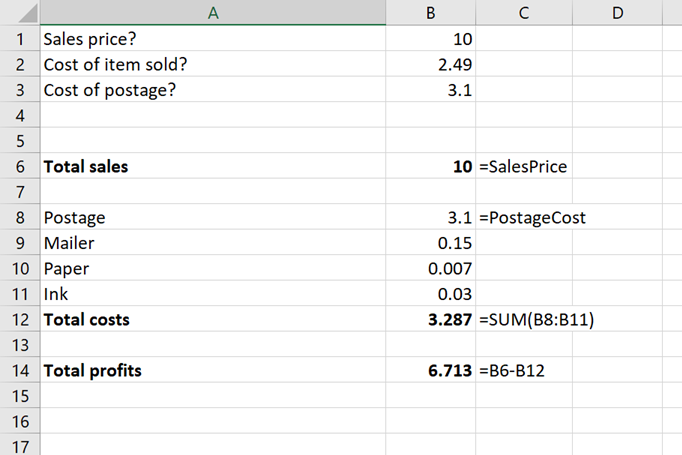Select row 15 header
682x455 pixels.
click(20, 395)
